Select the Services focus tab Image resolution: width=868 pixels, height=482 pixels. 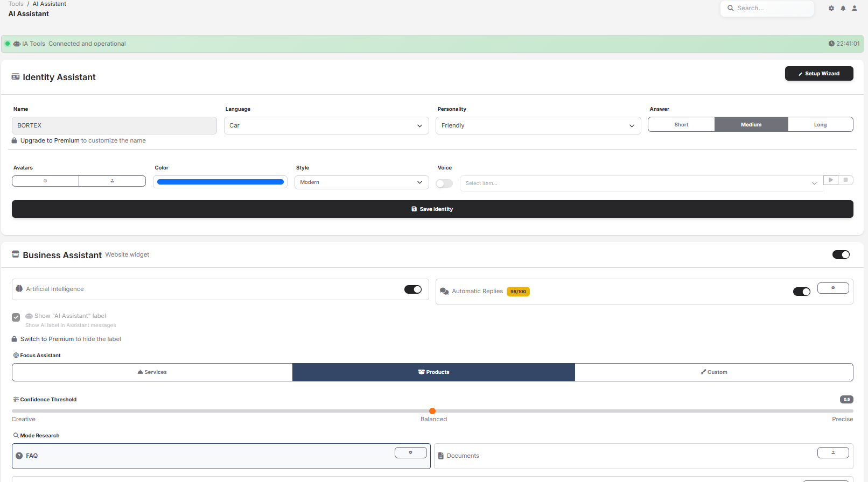click(x=152, y=372)
